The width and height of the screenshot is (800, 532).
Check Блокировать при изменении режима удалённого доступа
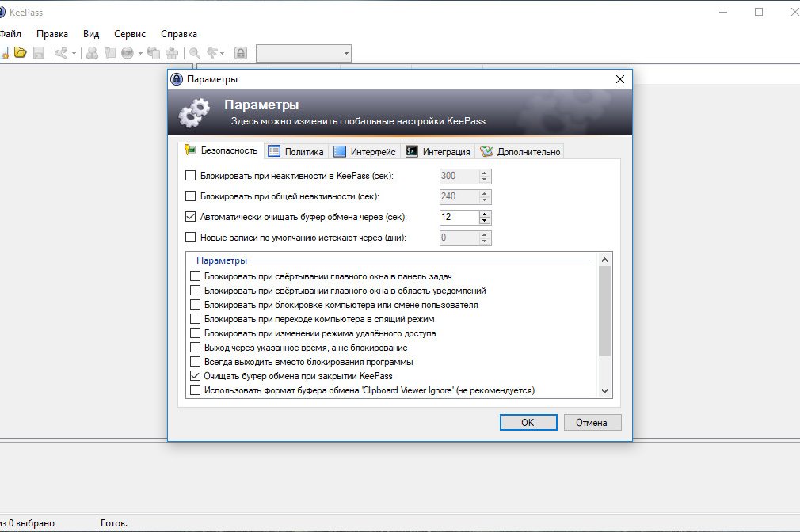(195, 333)
